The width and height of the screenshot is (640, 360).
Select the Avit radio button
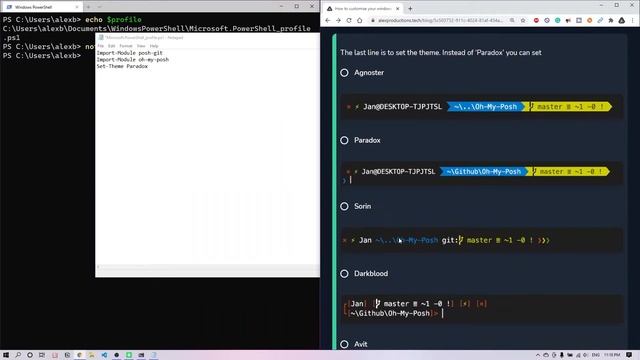[344, 344]
